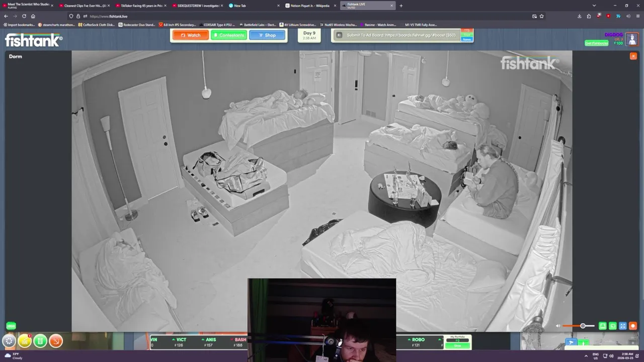Viewport: 644px width, 362px height.
Task: Open the Fishtank Shop
Action: coord(267,35)
